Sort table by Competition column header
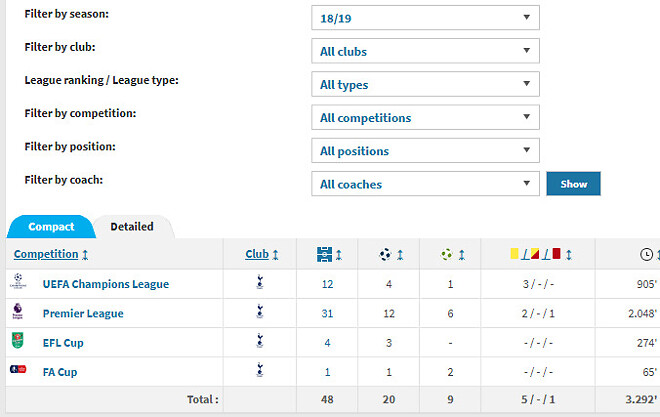Image resolution: width=660 pixels, height=417 pixels. [46, 254]
